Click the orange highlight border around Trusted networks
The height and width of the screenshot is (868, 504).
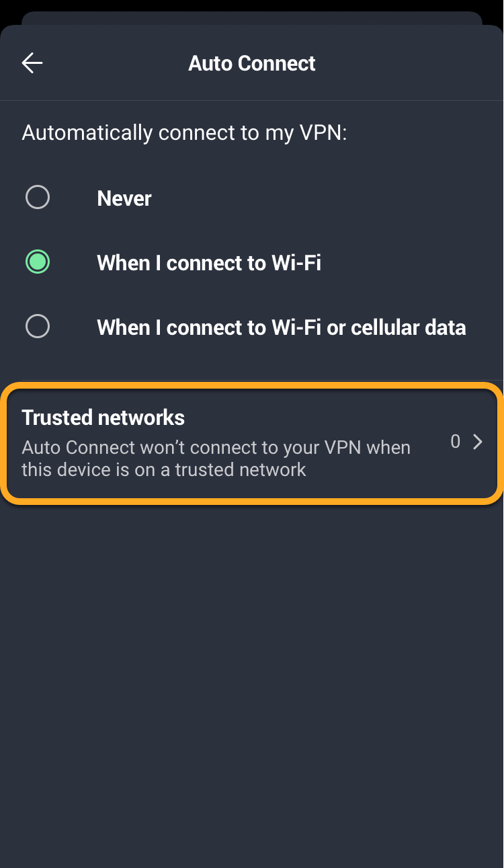(x=252, y=385)
